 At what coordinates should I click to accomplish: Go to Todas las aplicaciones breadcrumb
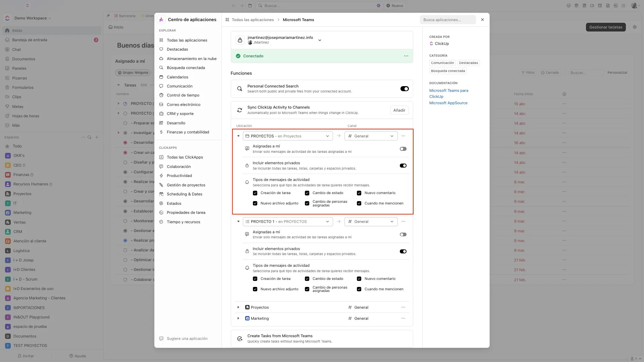(253, 20)
